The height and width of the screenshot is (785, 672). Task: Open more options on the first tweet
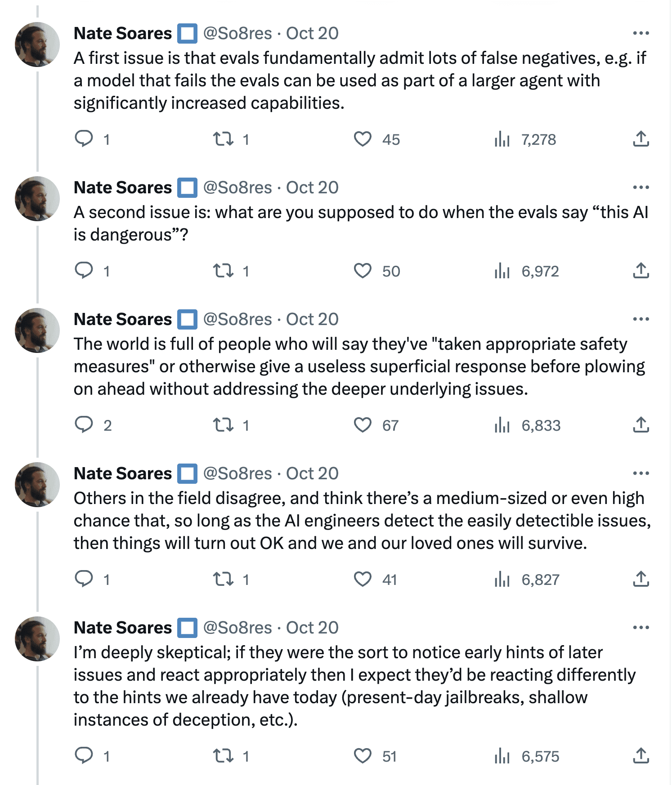tap(641, 33)
